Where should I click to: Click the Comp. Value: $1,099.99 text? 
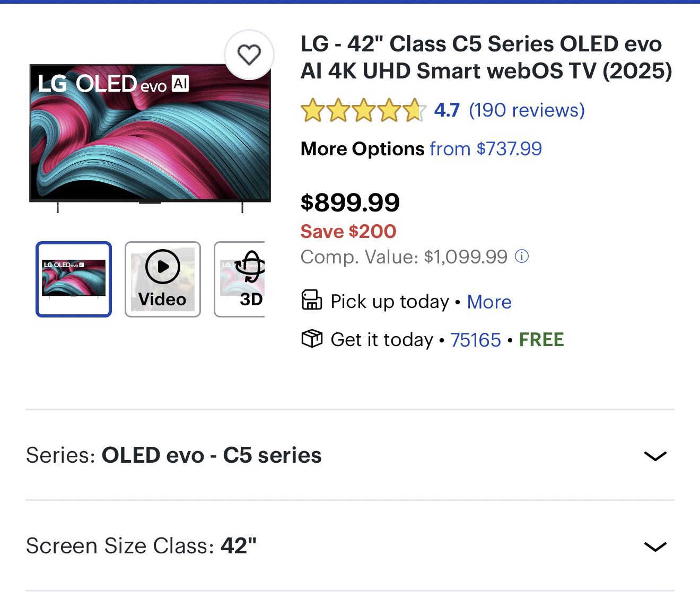(x=404, y=257)
